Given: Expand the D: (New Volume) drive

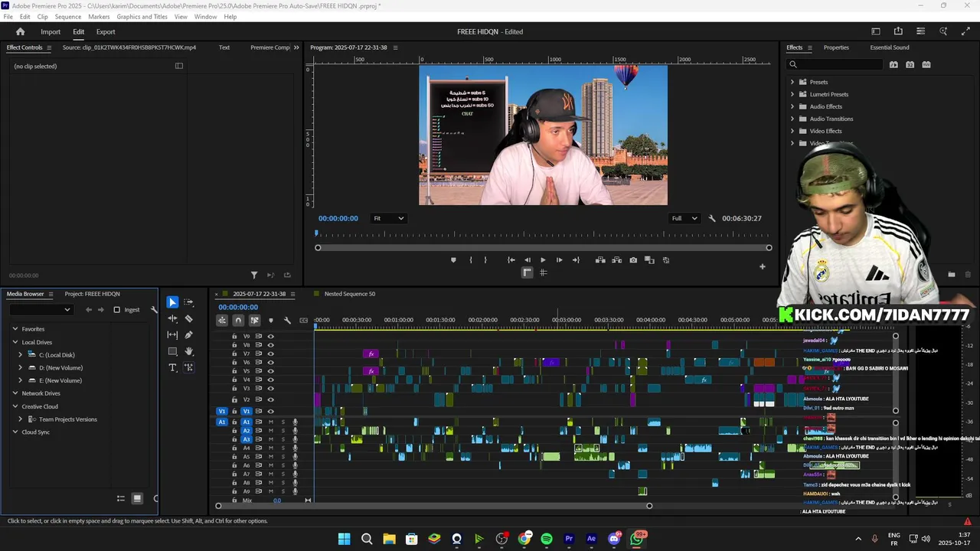Looking at the screenshot, I should tap(21, 368).
